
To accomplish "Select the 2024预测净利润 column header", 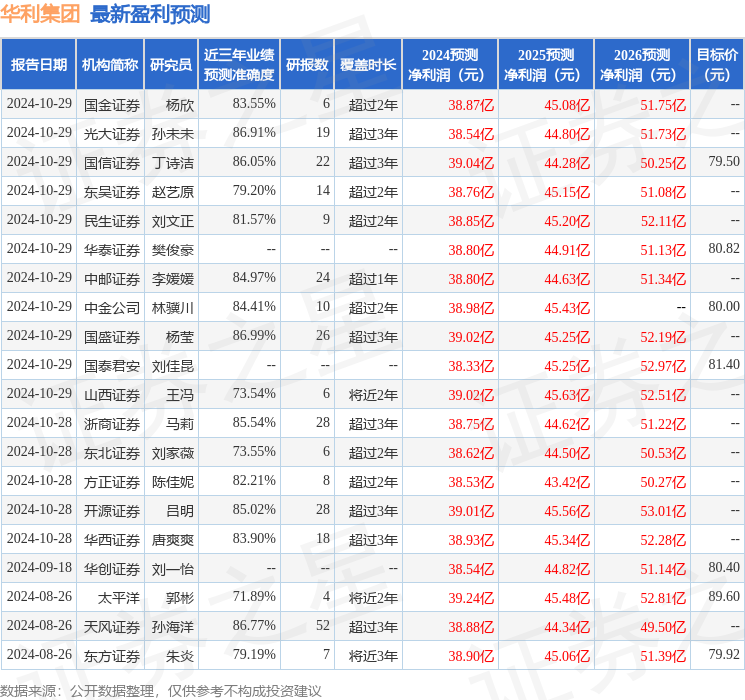I will point(450,65).
